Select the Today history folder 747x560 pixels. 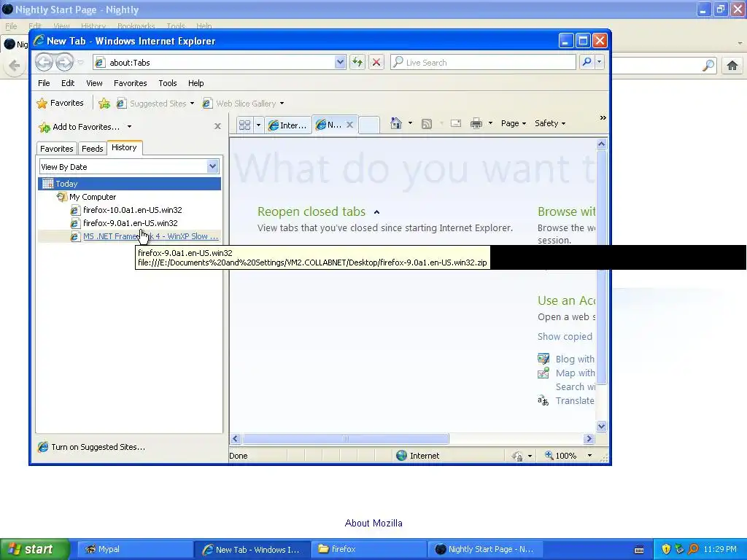pos(129,184)
